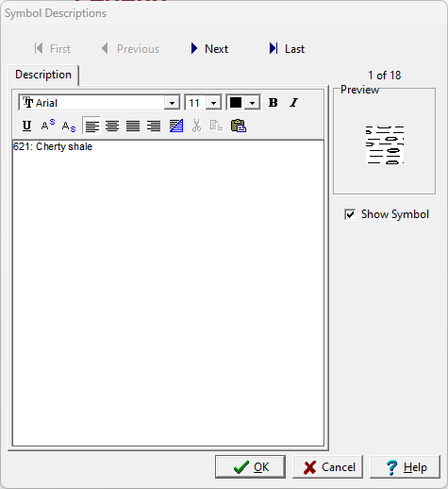This screenshot has height=489, width=448.
Task: Apply superscript formatting
Action: (48, 126)
